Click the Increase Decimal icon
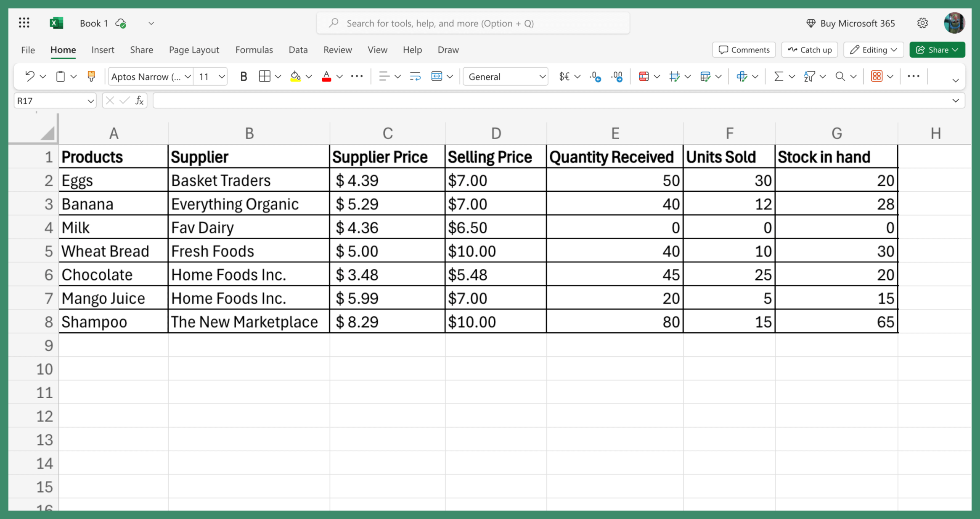This screenshot has height=519, width=980. tap(595, 77)
